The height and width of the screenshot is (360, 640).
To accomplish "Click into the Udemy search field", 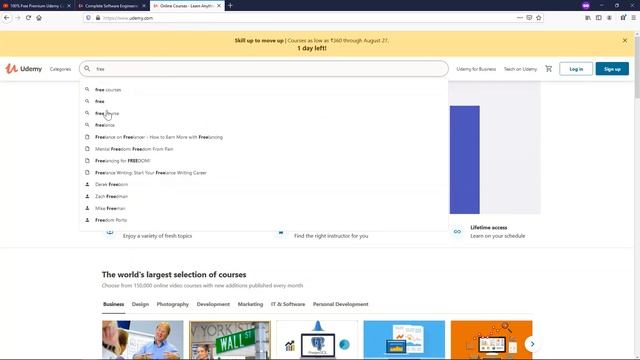I will [264, 69].
